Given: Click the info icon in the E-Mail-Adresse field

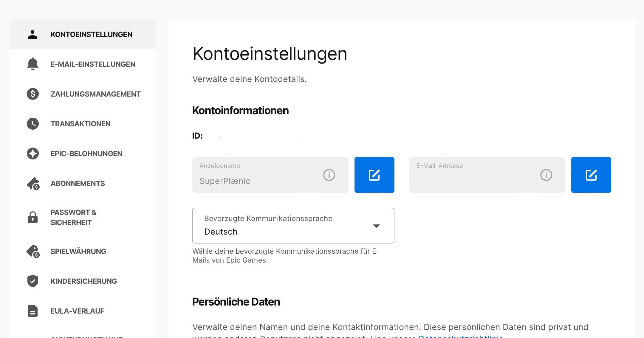Looking at the screenshot, I should pos(546,175).
